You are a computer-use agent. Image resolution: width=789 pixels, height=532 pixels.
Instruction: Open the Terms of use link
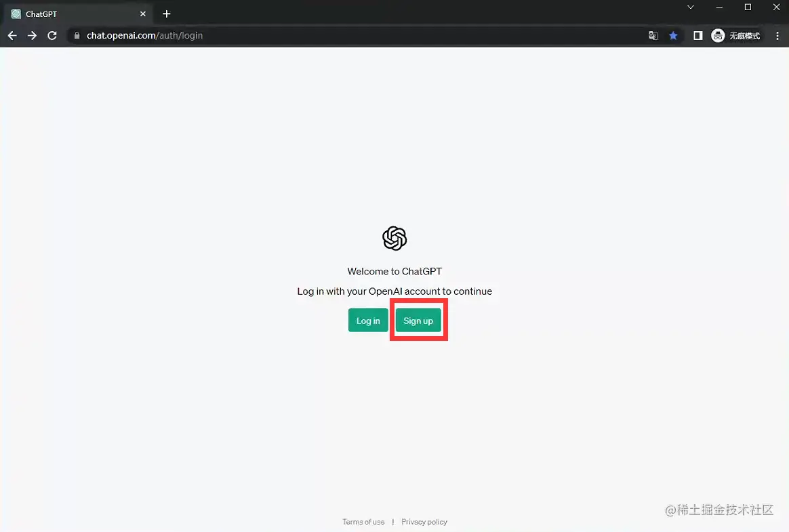point(363,522)
